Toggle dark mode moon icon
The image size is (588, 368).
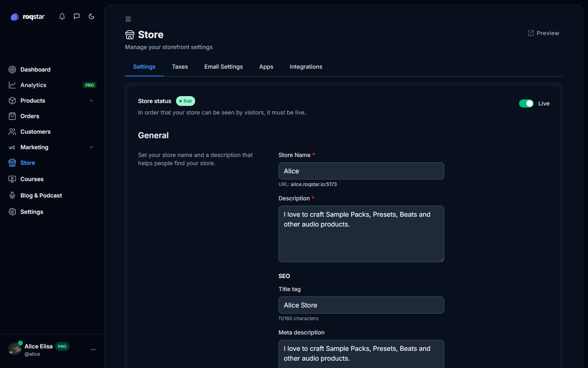click(91, 16)
